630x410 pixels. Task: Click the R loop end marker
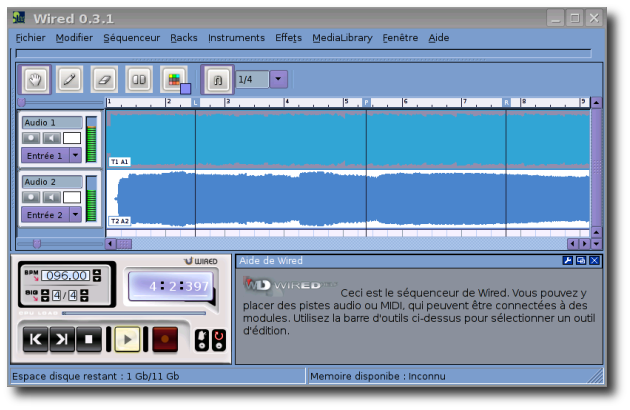(506, 102)
